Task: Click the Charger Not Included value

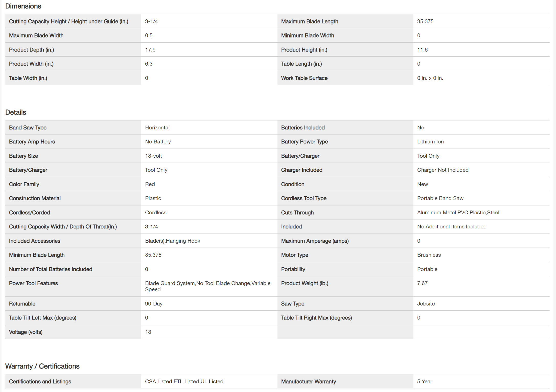Action: 443,170
